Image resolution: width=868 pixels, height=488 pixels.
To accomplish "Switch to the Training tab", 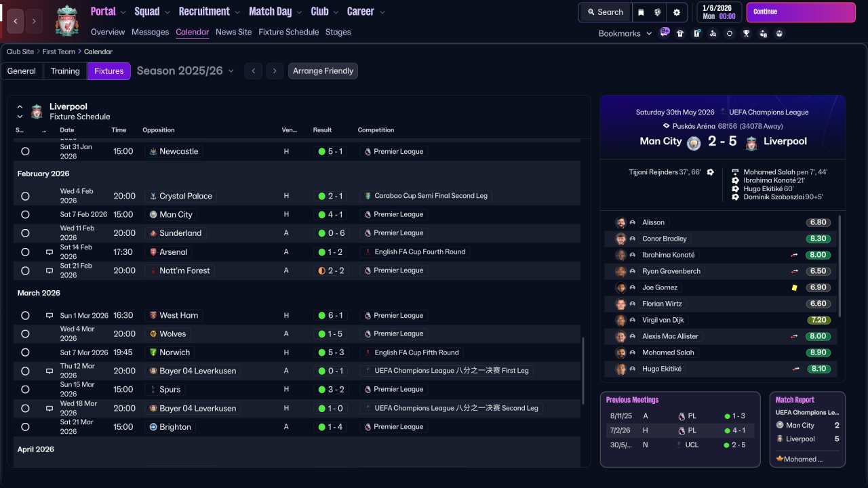I will click(65, 71).
